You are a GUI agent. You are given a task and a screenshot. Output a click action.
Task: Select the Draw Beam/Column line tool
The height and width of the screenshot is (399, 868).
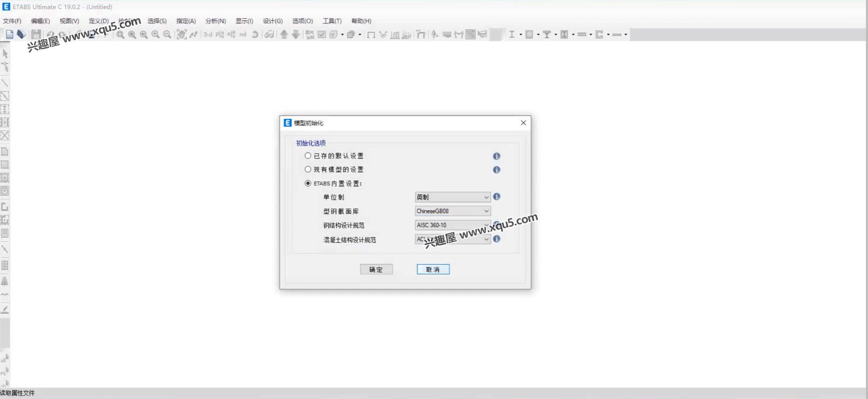(x=5, y=83)
